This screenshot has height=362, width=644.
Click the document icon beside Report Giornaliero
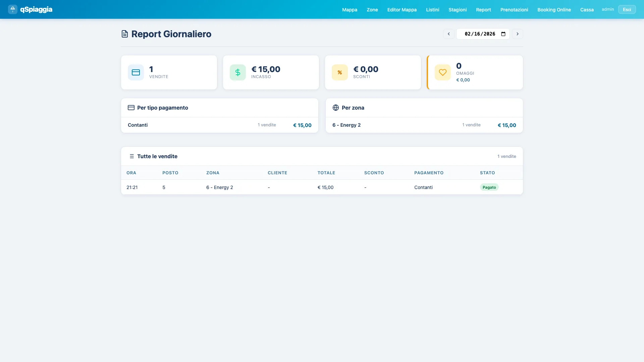pyautogui.click(x=124, y=34)
